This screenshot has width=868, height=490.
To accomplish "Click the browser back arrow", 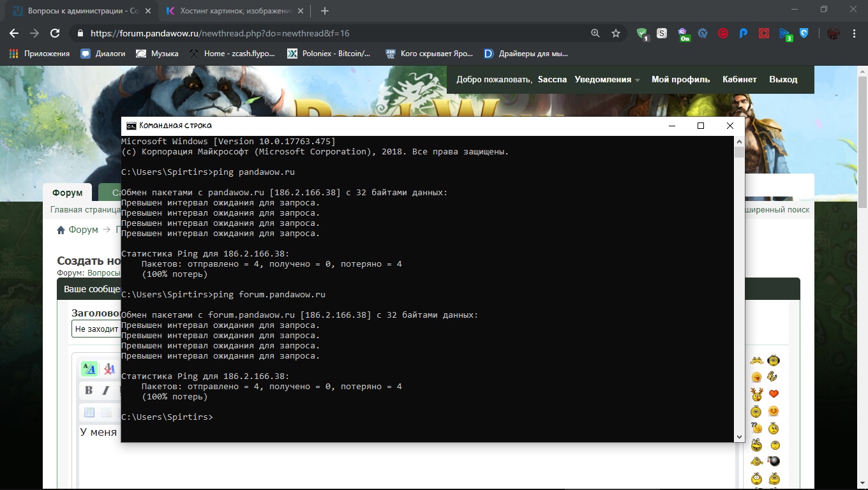I will pyautogui.click(x=14, y=33).
